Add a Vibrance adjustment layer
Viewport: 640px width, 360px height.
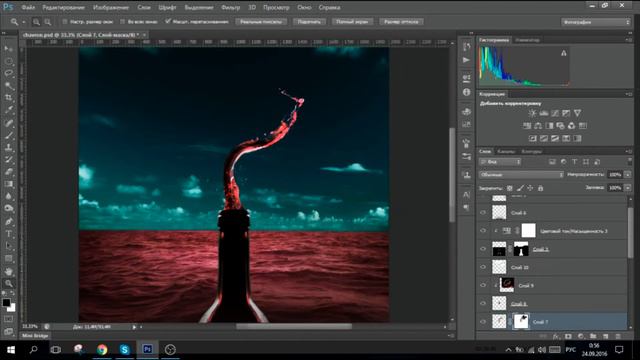[577, 113]
